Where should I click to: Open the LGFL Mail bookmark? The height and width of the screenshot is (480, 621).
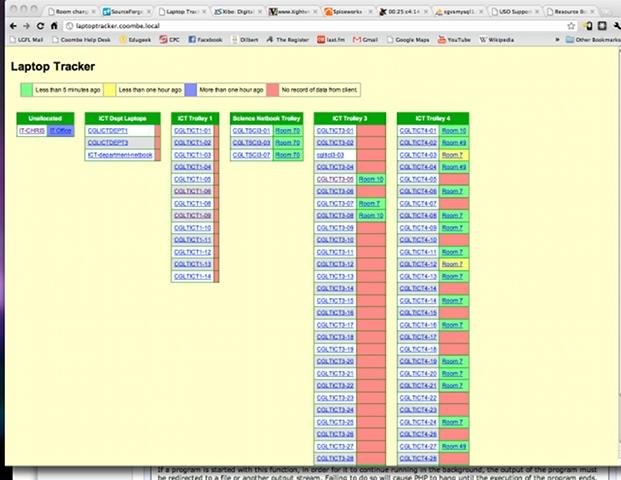[27, 40]
